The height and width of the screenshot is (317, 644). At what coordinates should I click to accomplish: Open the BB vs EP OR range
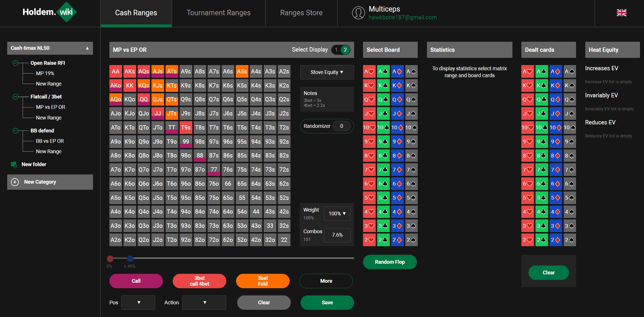(50, 141)
